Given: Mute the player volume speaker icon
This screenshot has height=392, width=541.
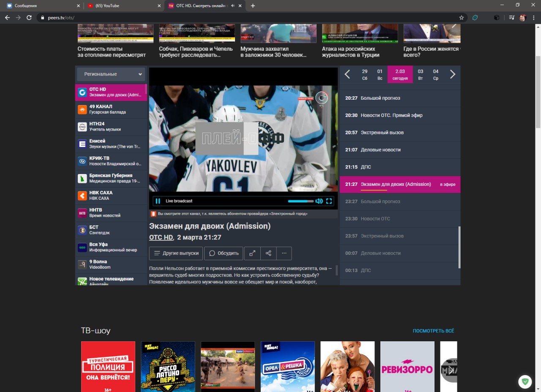Looking at the screenshot, I should (x=319, y=201).
